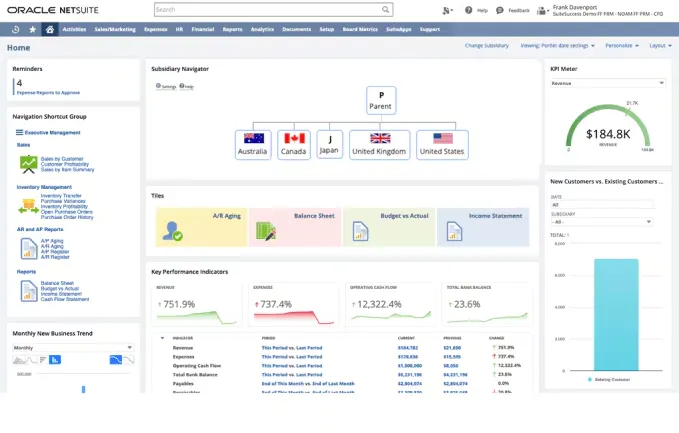Open the Financial menu
679x433 pixels.
202,29
